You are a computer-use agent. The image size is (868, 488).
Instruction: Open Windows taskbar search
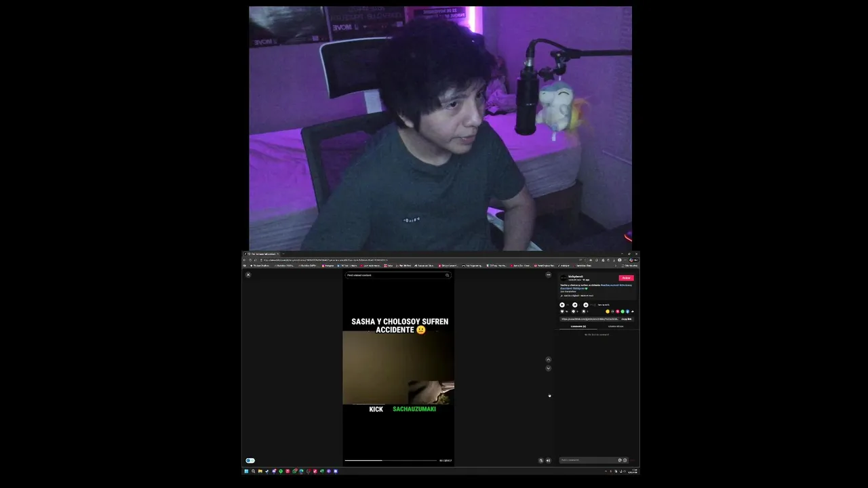click(253, 471)
